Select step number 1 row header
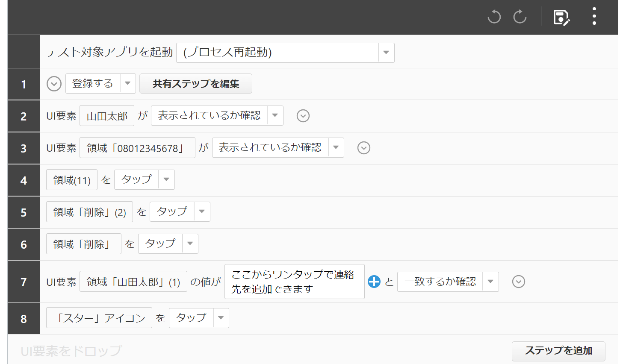Image resolution: width=620 pixels, height=364 pixels. [x=24, y=84]
